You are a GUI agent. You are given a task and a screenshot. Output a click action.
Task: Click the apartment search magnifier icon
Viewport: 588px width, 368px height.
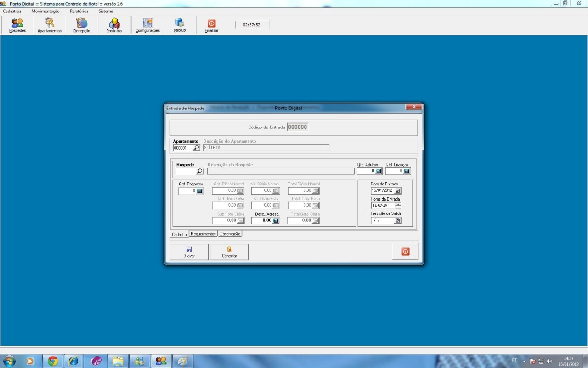(x=197, y=147)
